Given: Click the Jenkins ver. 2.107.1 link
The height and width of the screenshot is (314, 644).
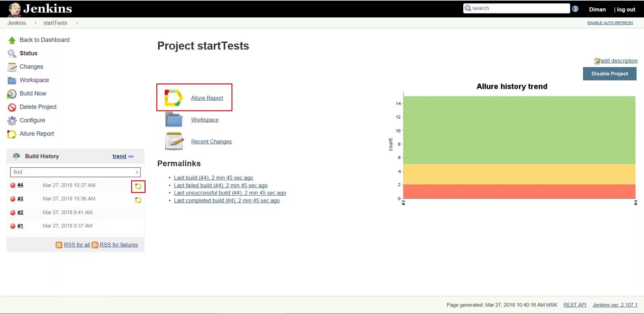Looking at the screenshot, I should (x=615, y=305).
